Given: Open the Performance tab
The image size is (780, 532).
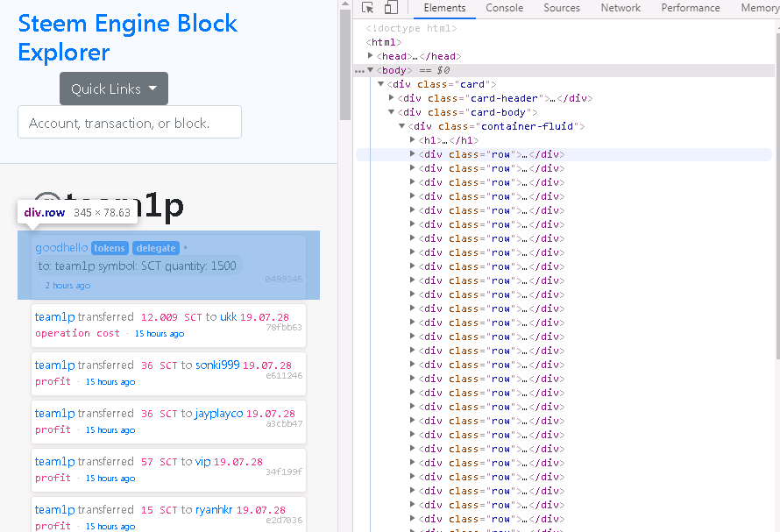Looking at the screenshot, I should [x=691, y=8].
